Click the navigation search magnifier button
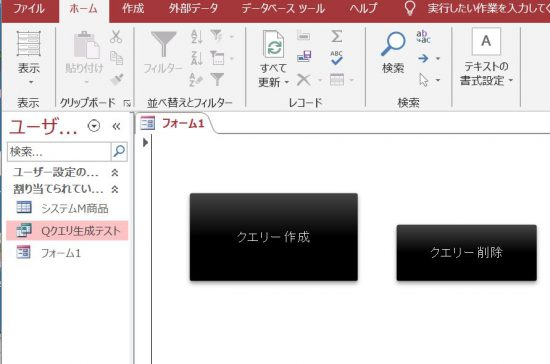Viewport: 550px width, 364px height. 119,151
